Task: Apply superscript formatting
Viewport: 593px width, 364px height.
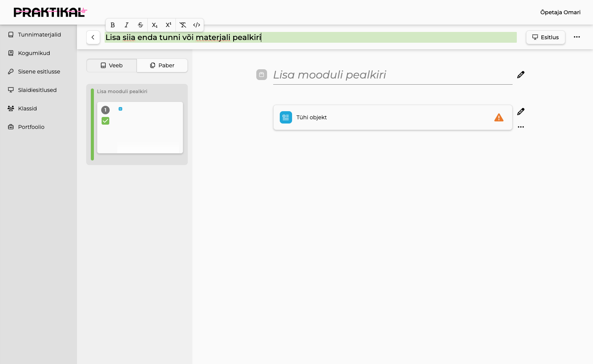Action: click(169, 25)
